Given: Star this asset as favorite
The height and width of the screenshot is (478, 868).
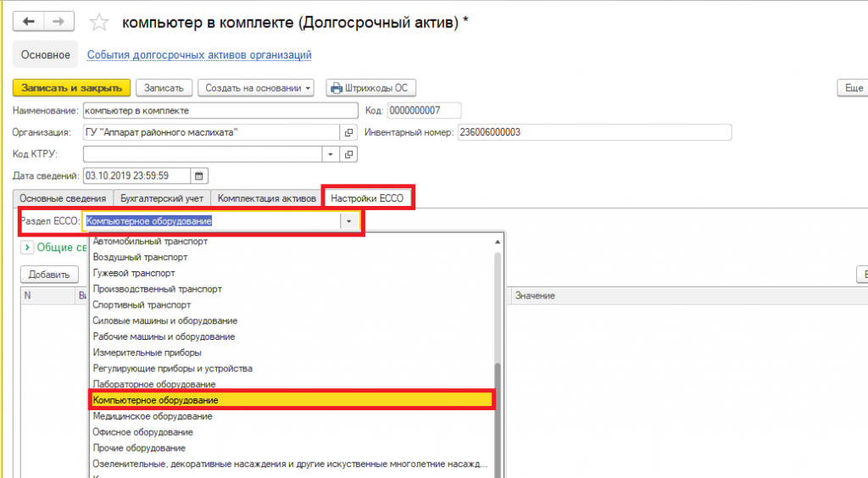Looking at the screenshot, I should point(99,22).
